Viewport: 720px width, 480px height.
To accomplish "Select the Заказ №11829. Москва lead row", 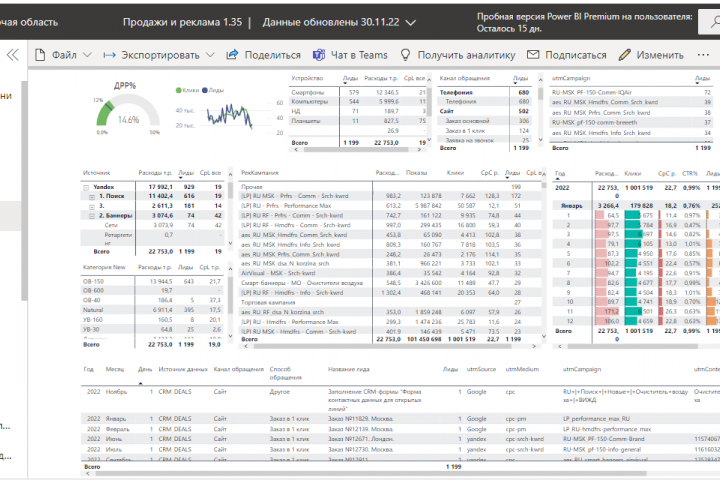I will pos(400,419).
